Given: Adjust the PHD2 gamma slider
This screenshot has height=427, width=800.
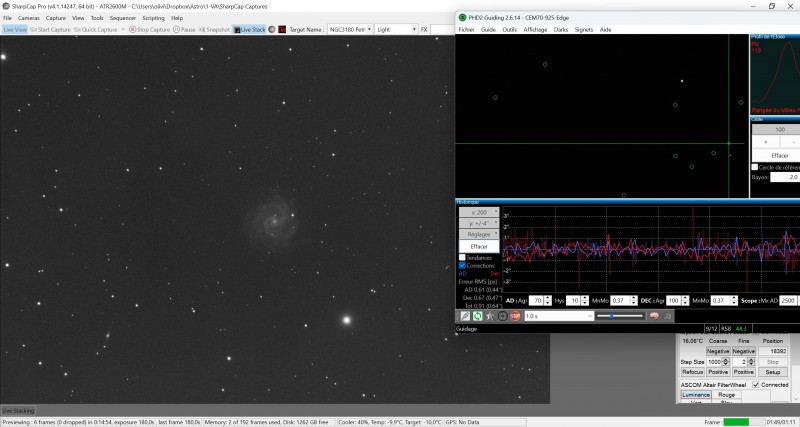Looking at the screenshot, I should (620, 316).
